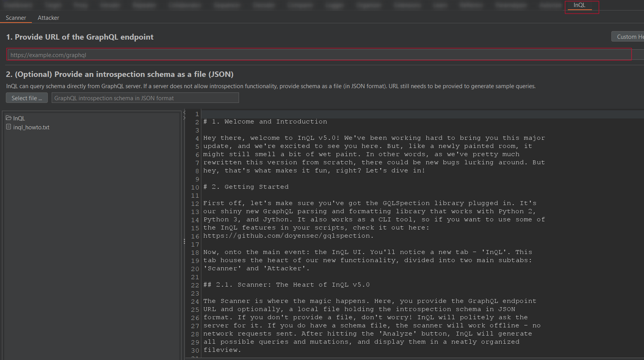Grab the split pane divider dots handle
Image resolution: width=644 pixels, height=360 pixels.
tap(184, 242)
